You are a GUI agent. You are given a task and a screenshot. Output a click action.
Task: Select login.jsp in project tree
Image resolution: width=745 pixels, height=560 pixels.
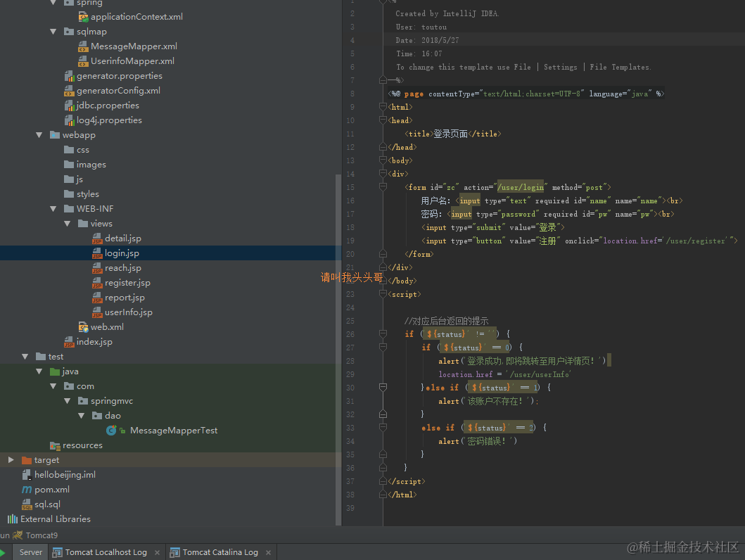[170, 253]
